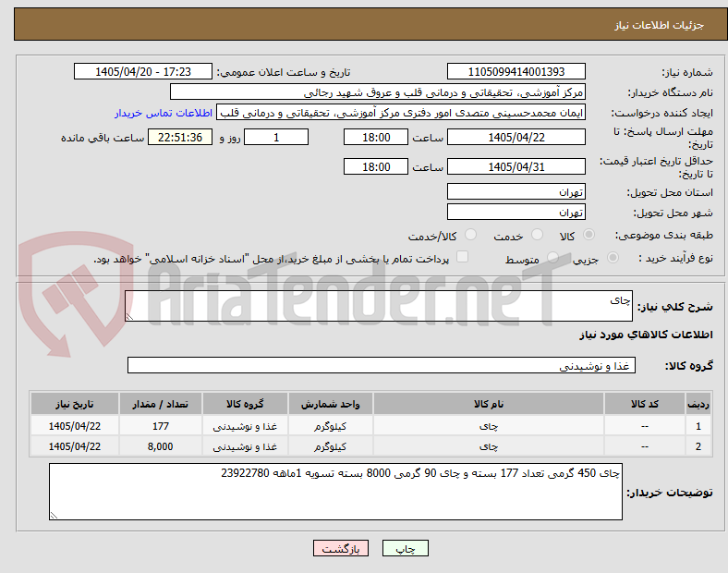Click the تعداد / مقدار column header
This screenshot has height=573, width=728.
[160, 404]
